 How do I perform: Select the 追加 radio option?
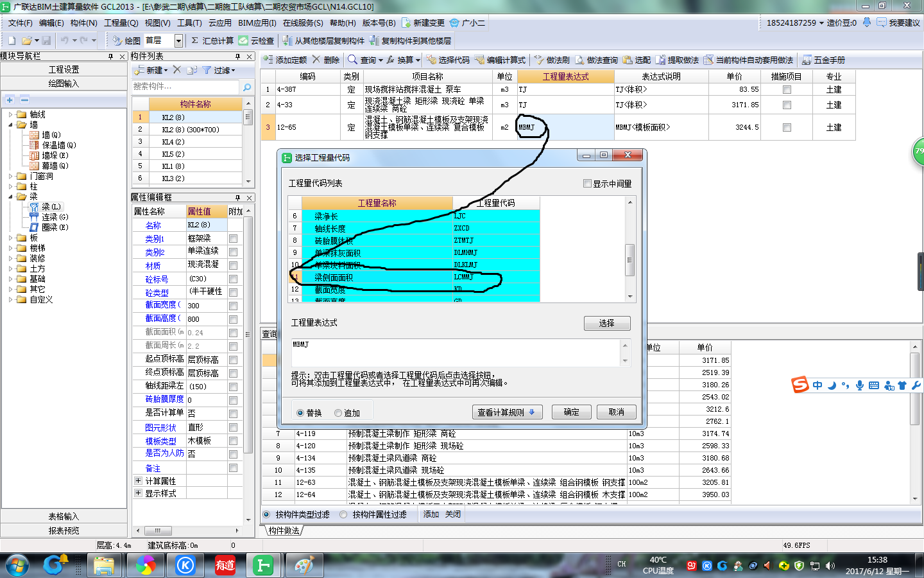[338, 413]
